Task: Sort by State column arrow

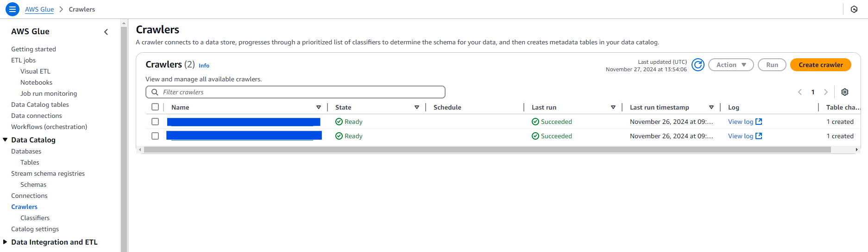Action: (x=417, y=107)
